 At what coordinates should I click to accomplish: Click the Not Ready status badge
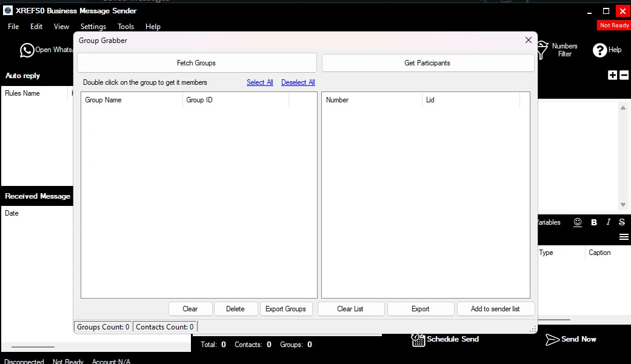(614, 25)
